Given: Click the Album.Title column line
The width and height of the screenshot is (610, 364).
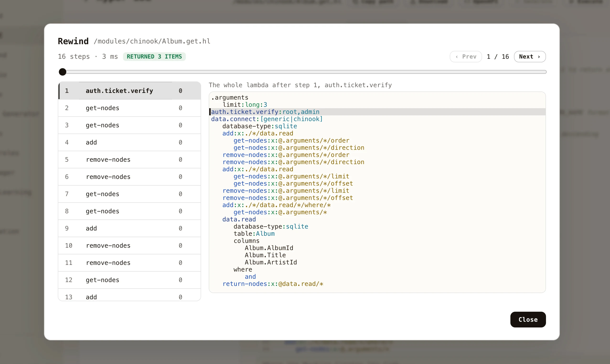Looking at the screenshot, I should [x=265, y=255].
